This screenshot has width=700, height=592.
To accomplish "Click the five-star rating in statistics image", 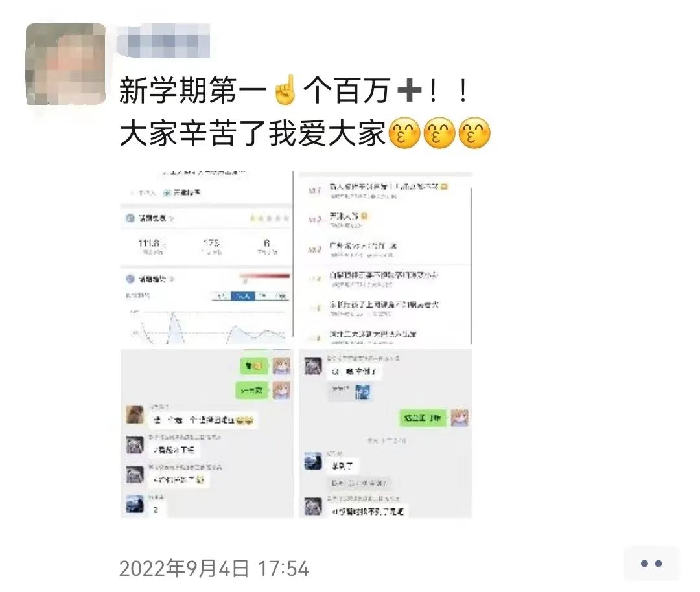I will click(269, 218).
